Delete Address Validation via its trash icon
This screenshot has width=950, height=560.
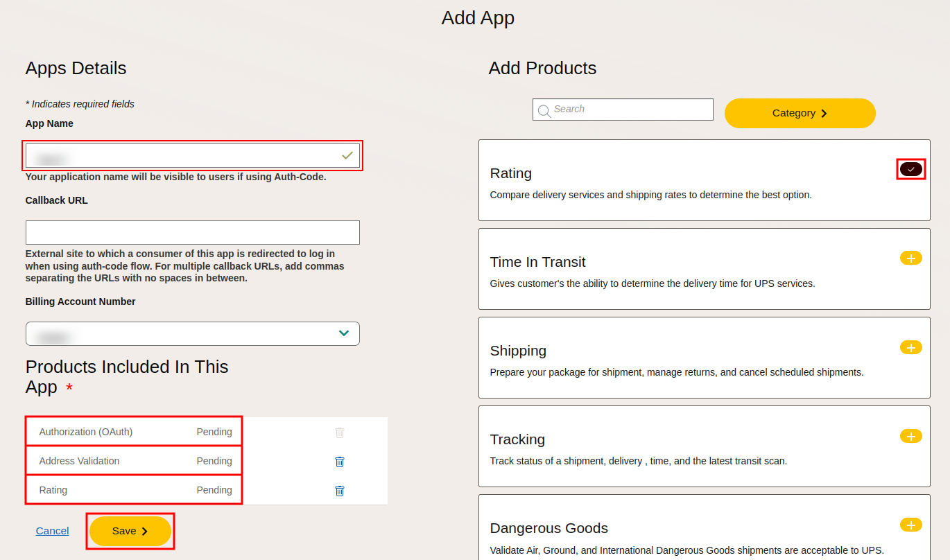pos(339,461)
